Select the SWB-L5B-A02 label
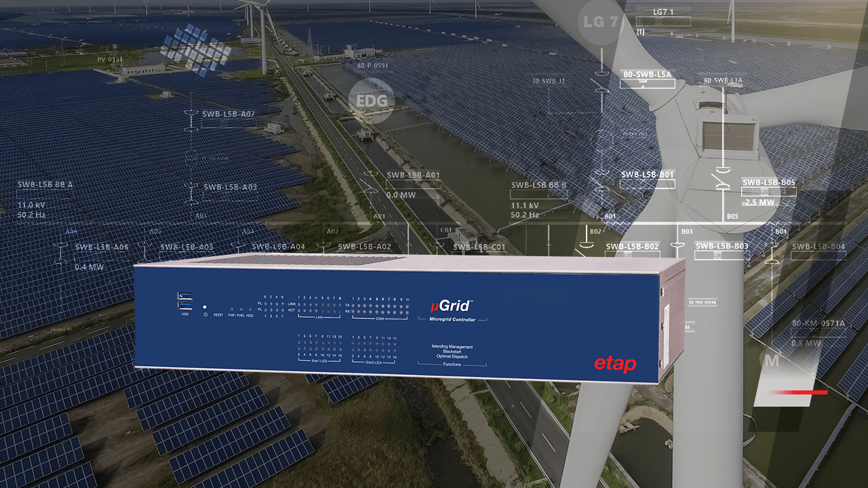This screenshot has height=488, width=868. (364, 247)
